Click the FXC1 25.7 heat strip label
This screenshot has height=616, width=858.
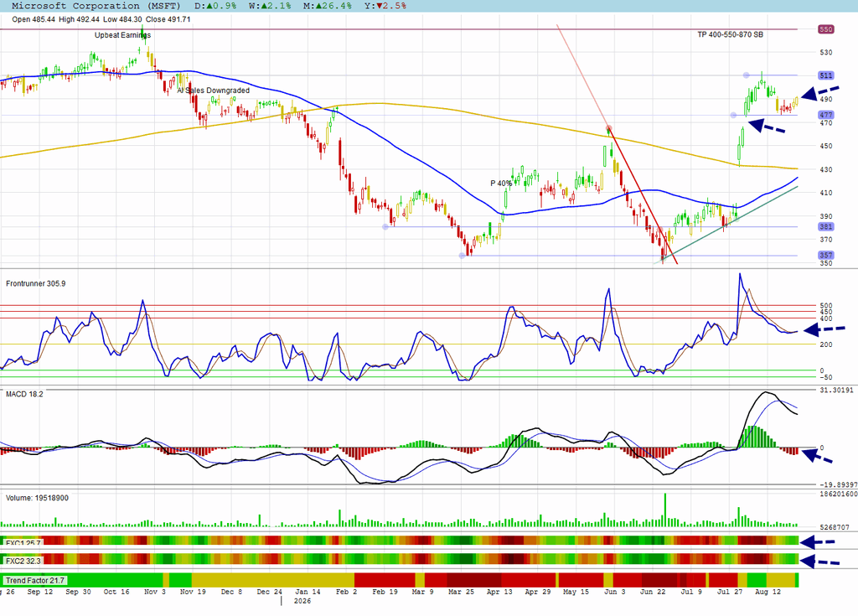coord(23,542)
